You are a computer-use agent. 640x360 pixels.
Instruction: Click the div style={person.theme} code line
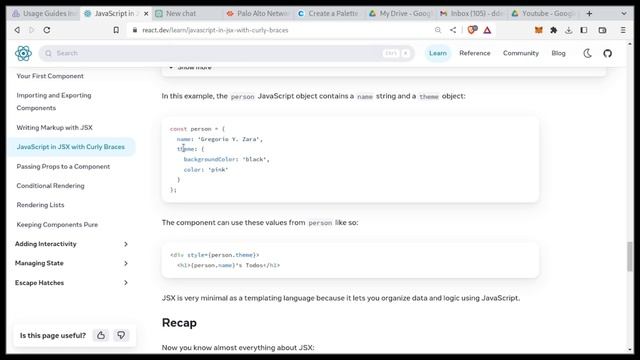click(215, 255)
